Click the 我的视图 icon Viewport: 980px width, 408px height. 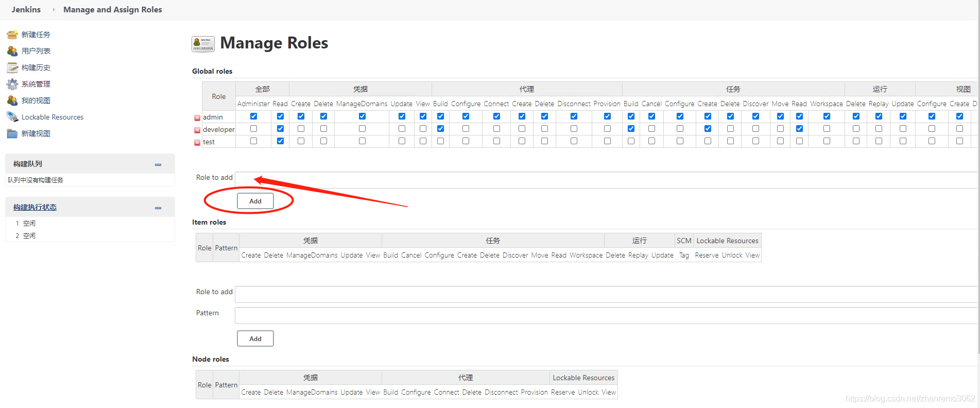[12, 100]
